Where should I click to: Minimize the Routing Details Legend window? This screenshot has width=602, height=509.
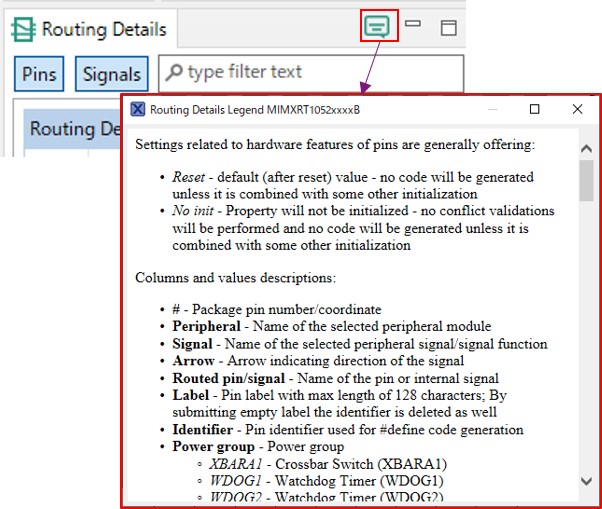[x=493, y=109]
